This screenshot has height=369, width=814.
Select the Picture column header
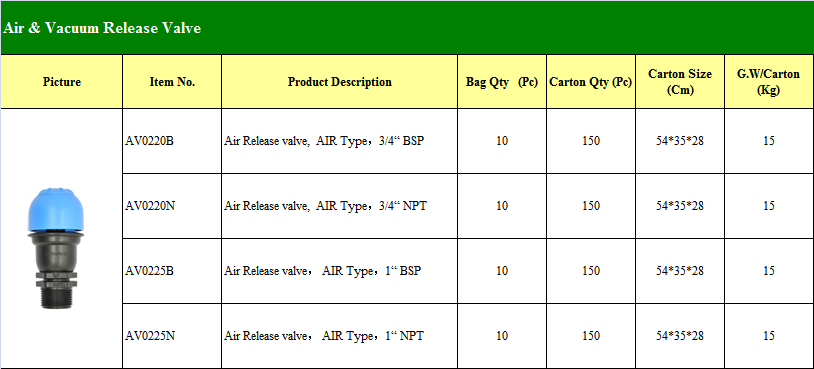[x=62, y=82]
